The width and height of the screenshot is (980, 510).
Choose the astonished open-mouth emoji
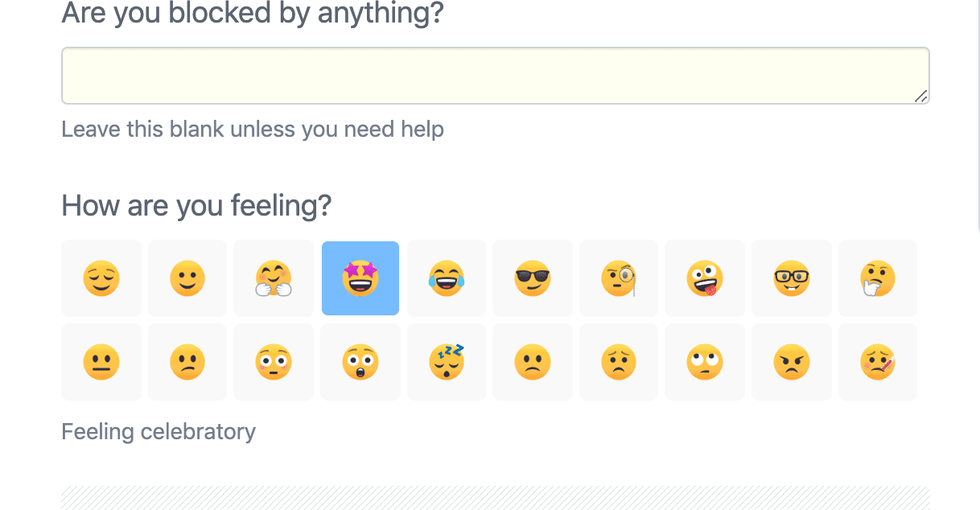pos(360,361)
